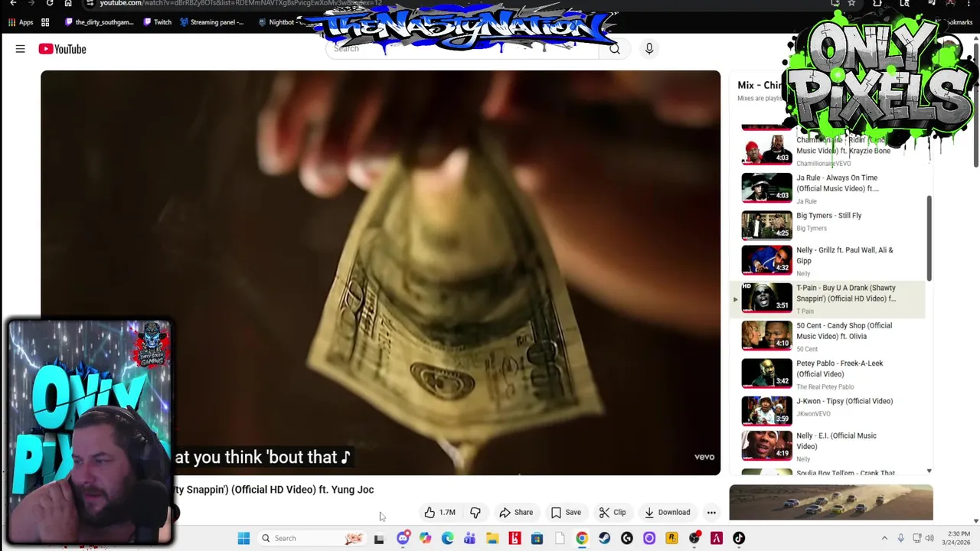Screen dimensions: 980x551
Task: Click the Mix playlist scrollbar
Action: pos(929,237)
